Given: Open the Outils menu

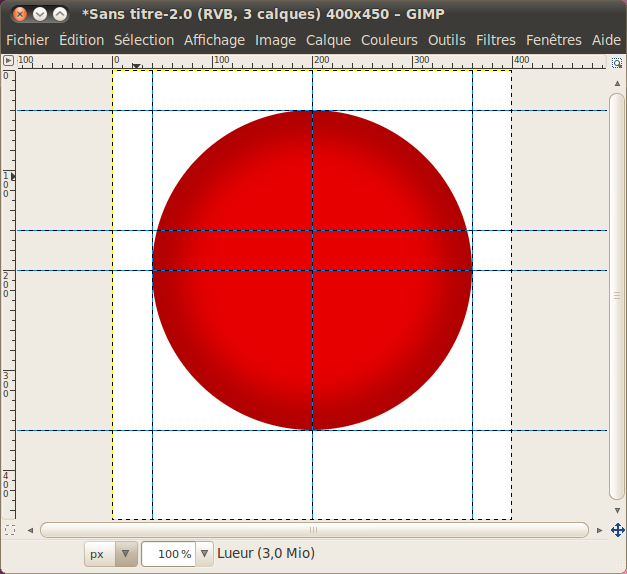Looking at the screenshot, I should [x=446, y=40].
